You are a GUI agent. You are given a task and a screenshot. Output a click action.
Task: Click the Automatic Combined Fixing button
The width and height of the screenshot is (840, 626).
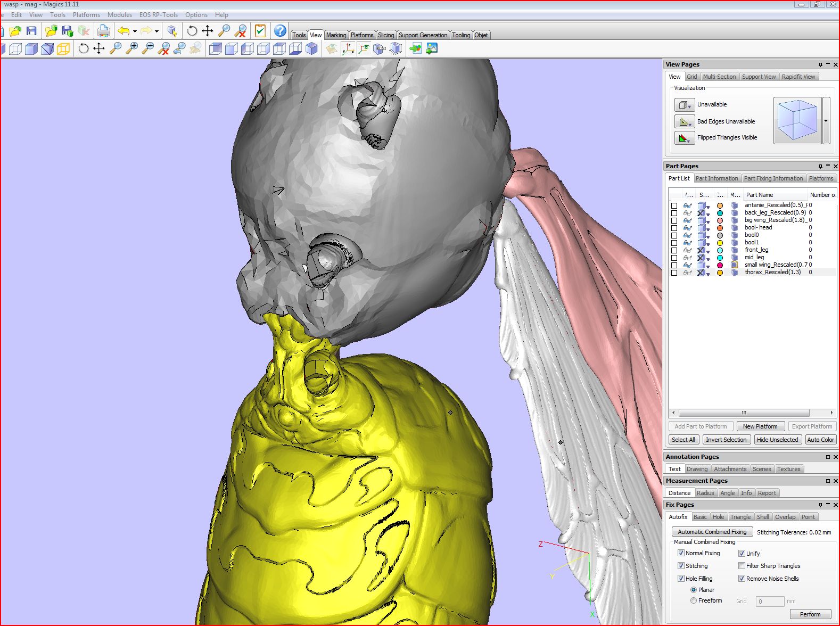pos(712,532)
